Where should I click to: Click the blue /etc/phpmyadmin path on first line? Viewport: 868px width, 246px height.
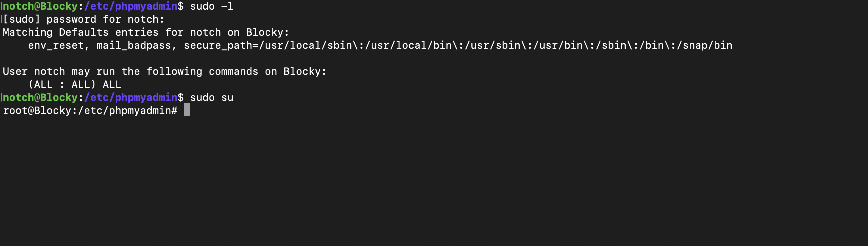point(131,6)
